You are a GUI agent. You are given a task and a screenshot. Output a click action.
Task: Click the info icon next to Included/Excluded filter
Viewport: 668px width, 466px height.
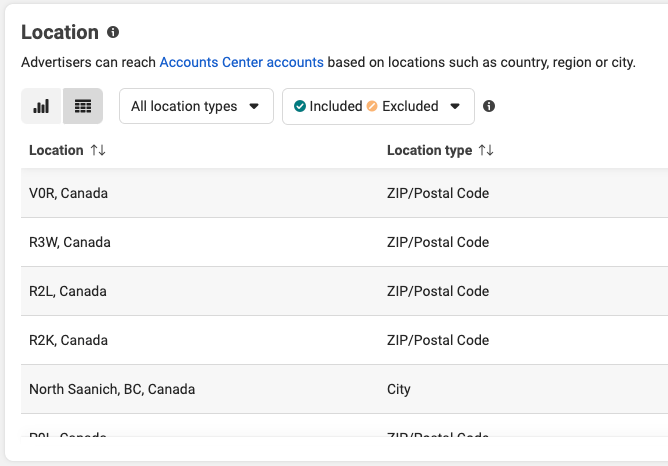pos(489,106)
